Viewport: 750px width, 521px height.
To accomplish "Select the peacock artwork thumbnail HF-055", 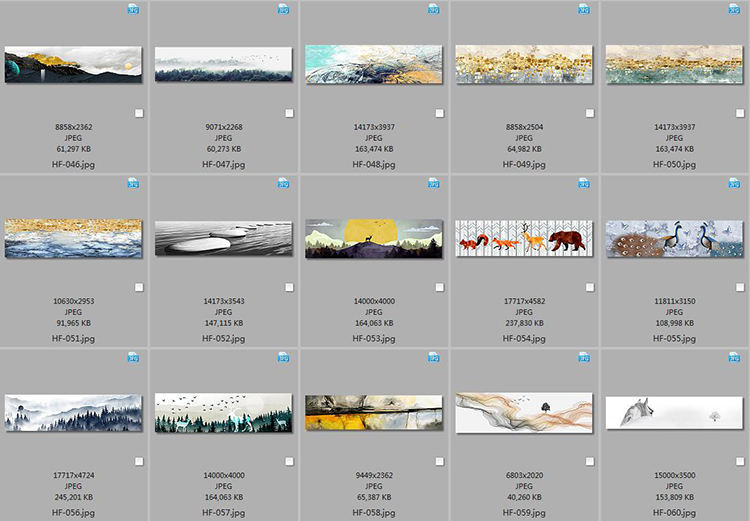I will pos(674,239).
